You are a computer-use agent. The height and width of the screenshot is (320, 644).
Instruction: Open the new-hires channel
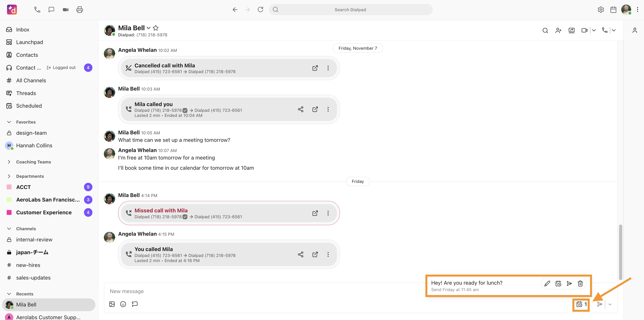(49, 265)
